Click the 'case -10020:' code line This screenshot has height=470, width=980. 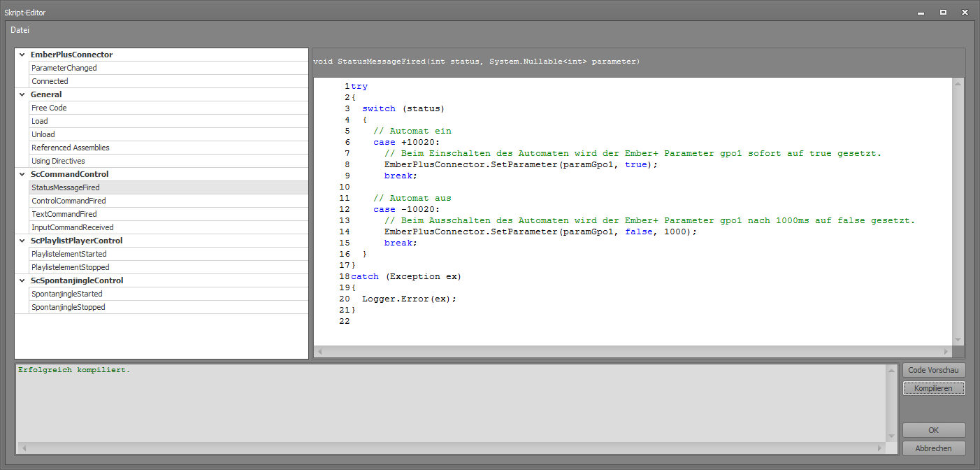pos(406,209)
